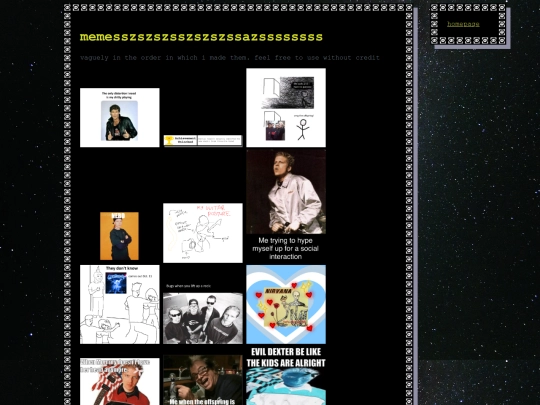Screen dimensions: 540x405
Task: Open the 'Evil Dexter be like' meme
Action: click(286, 376)
